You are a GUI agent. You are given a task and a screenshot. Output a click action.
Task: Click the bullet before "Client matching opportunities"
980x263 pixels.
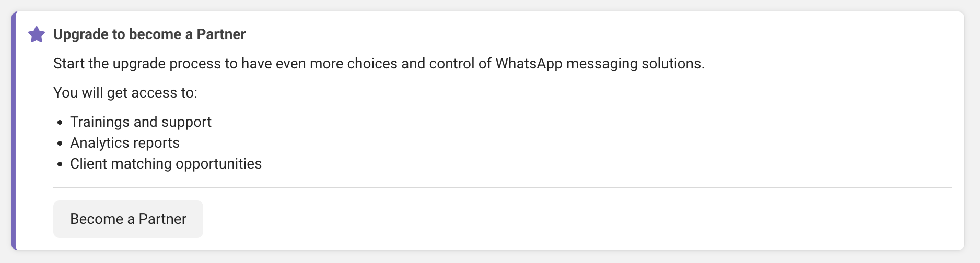(60, 164)
